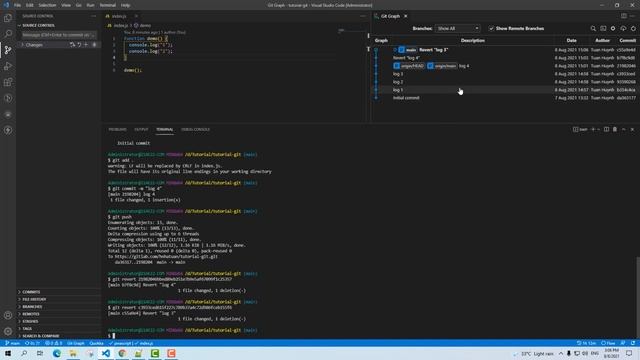Maximize the terminal panel with chevron
640x360 pixels.
[624, 129]
